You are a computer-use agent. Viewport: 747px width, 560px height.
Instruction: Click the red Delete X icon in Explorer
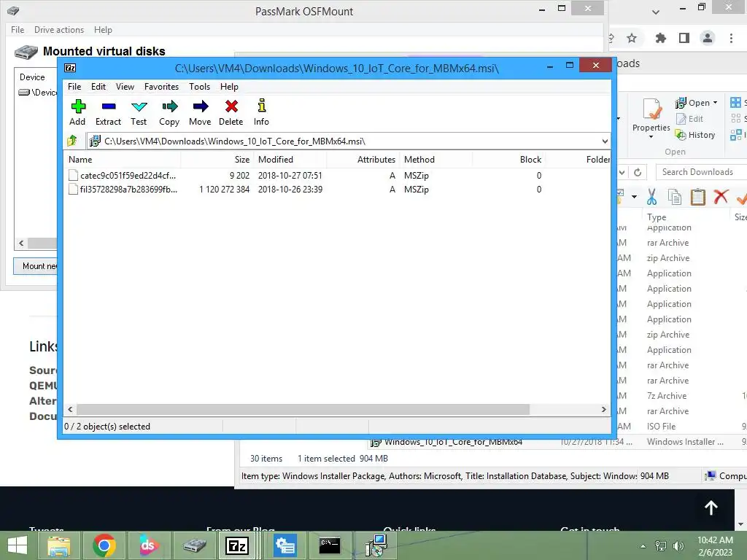pyautogui.click(x=721, y=197)
